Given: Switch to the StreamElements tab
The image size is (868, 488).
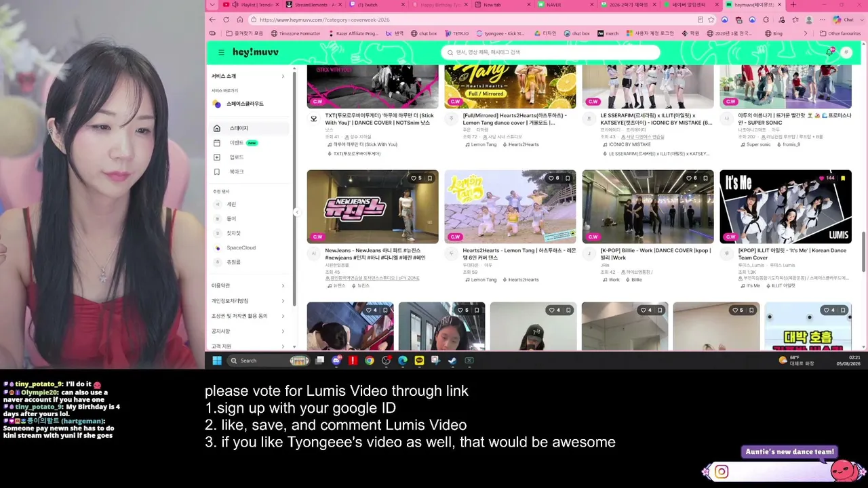Looking at the screenshot, I should pyautogui.click(x=314, y=5).
